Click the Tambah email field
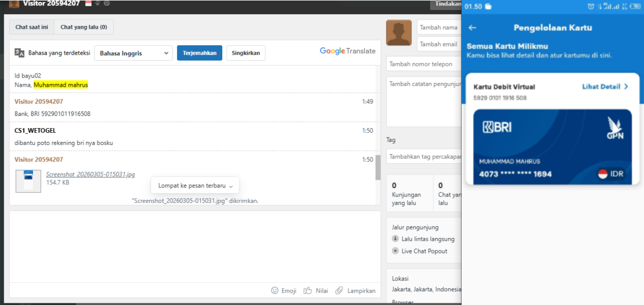The width and height of the screenshot is (644, 305). [439, 44]
